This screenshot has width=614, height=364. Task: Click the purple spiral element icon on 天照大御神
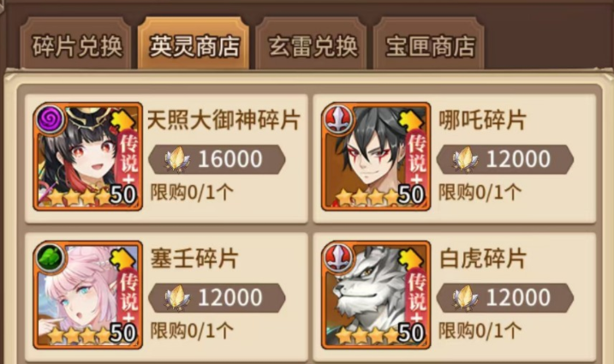point(51,119)
